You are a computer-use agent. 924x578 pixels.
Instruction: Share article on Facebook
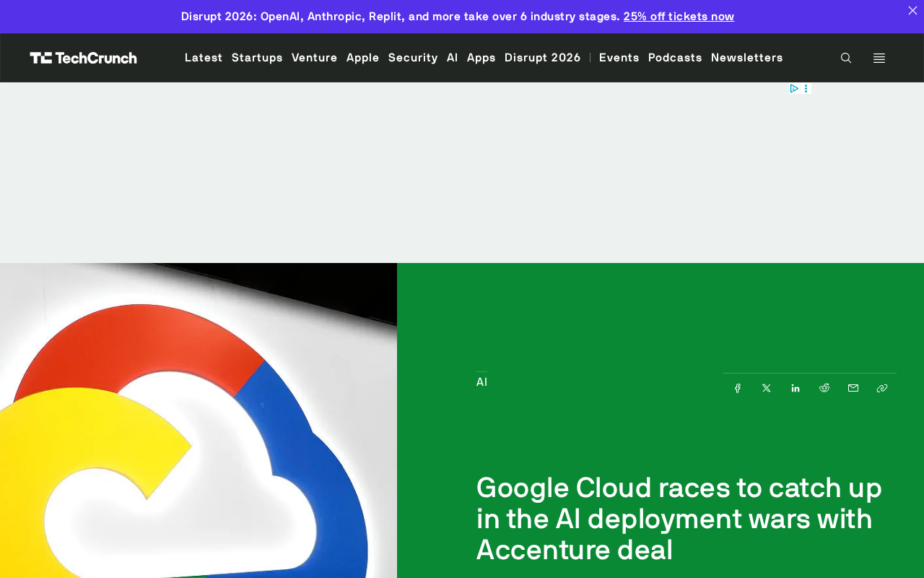(x=738, y=388)
